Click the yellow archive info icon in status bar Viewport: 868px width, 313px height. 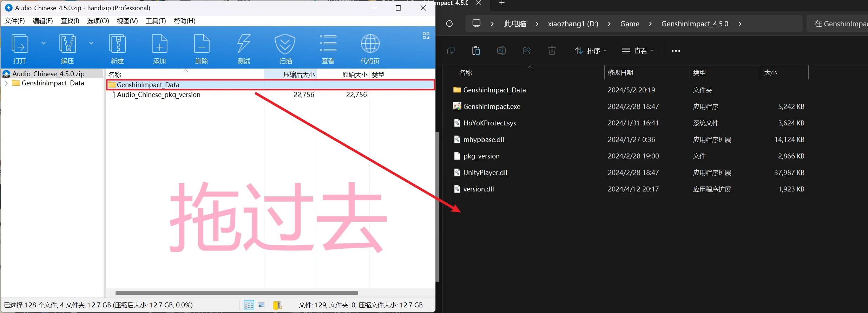coord(277,305)
